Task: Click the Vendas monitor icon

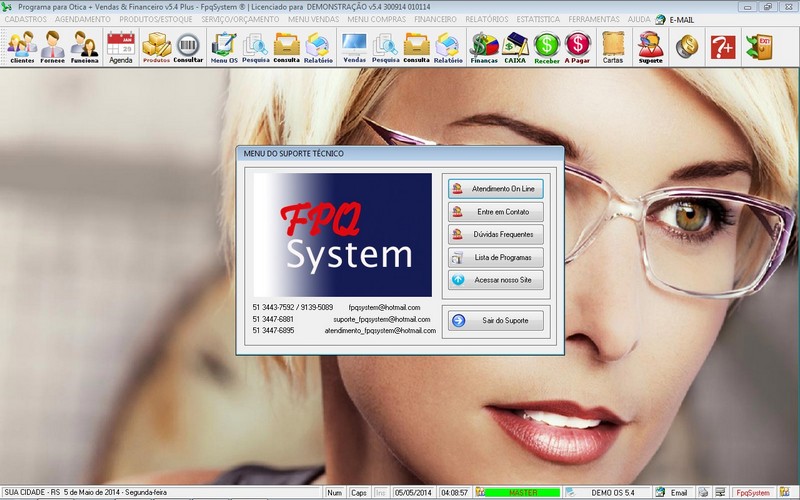Action: [354, 46]
